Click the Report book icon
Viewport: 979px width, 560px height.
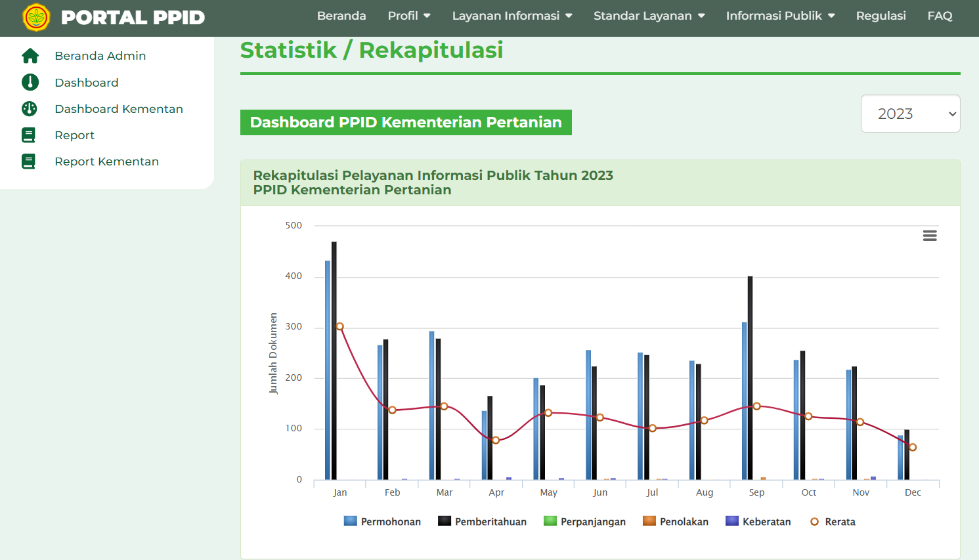(29, 135)
